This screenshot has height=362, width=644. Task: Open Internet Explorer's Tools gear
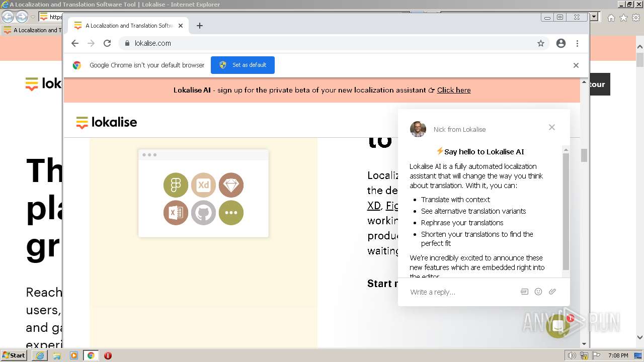[635, 18]
